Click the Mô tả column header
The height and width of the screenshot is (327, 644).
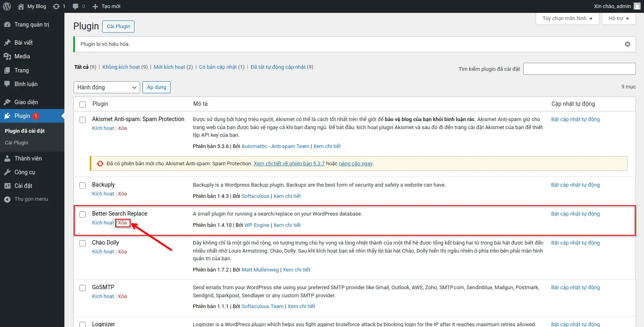click(x=200, y=104)
